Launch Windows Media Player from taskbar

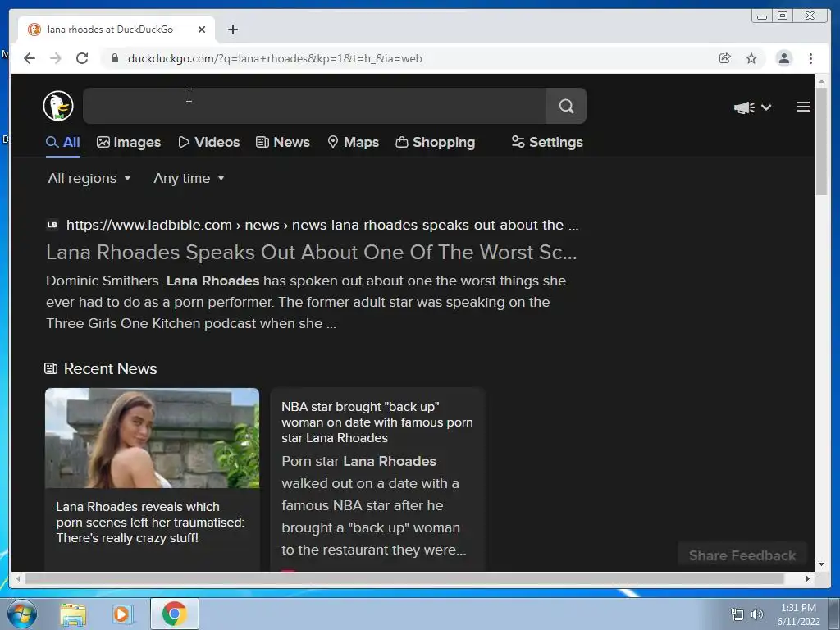(x=122, y=614)
